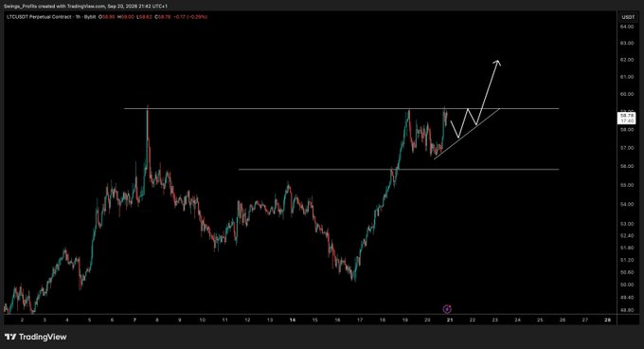The height and width of the screenshot is (349, 644).
Task: Select the rising diagonal trendline under price
Action: click(x=467, y=133)
